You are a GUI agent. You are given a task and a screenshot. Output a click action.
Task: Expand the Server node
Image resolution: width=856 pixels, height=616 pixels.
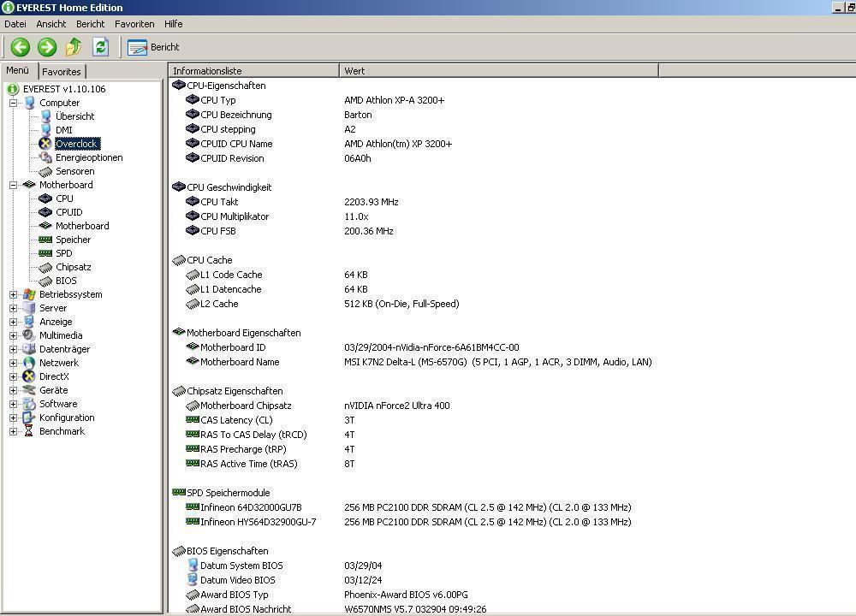tap(13, 308)
